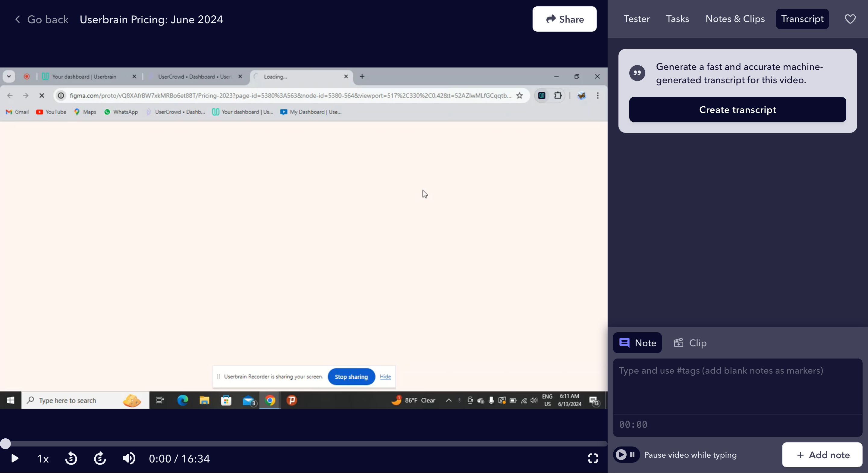The image size is (868, 473).
Task: Focus the note text field
Action: [x=737, y=386]
